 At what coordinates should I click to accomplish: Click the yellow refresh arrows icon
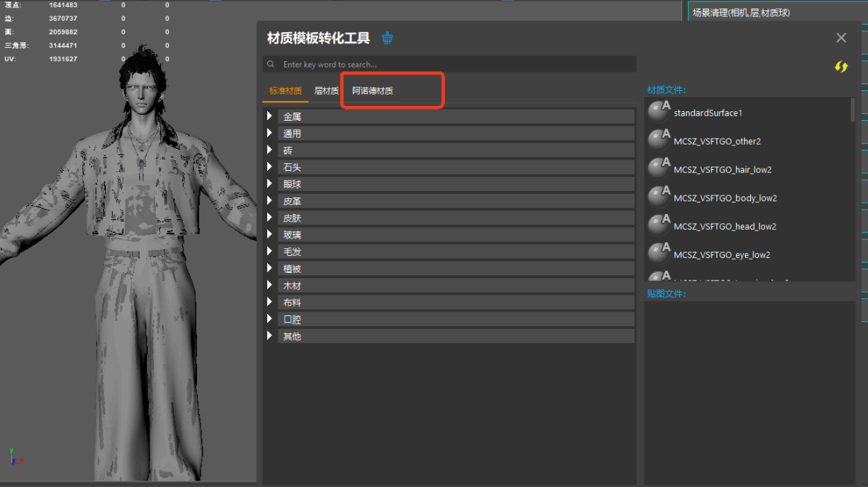click(841, 66)
